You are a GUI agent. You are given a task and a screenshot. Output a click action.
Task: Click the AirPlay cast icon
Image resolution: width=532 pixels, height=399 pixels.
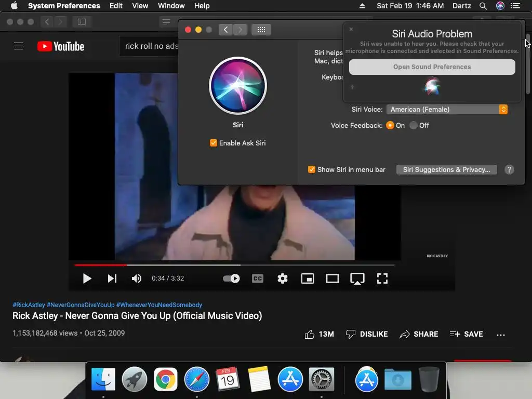pos(357,279)
